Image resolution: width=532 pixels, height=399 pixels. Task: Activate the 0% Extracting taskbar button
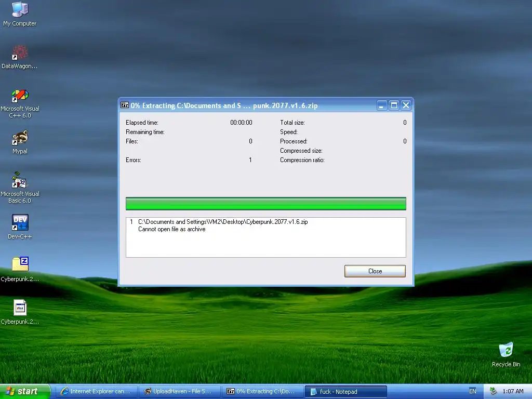tap(262, 391)
